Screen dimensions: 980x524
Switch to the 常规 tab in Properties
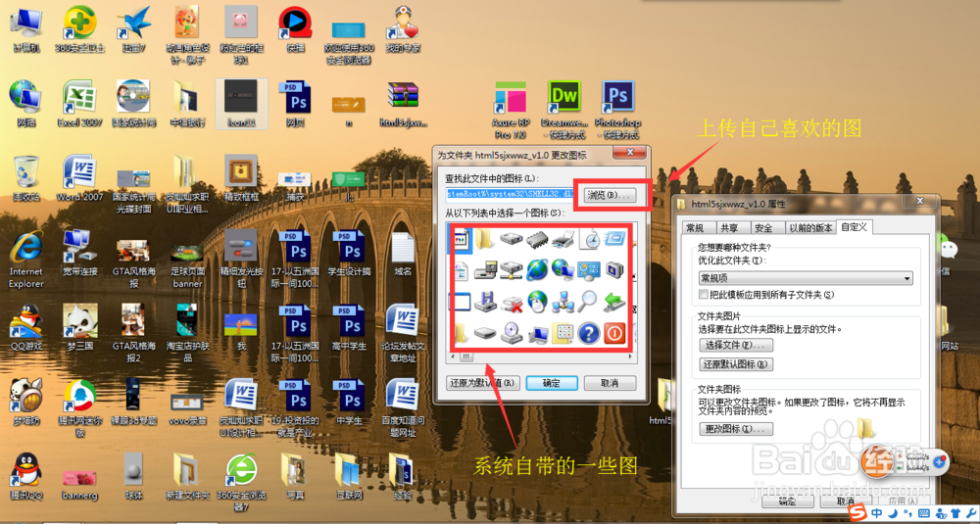[695, 228]
